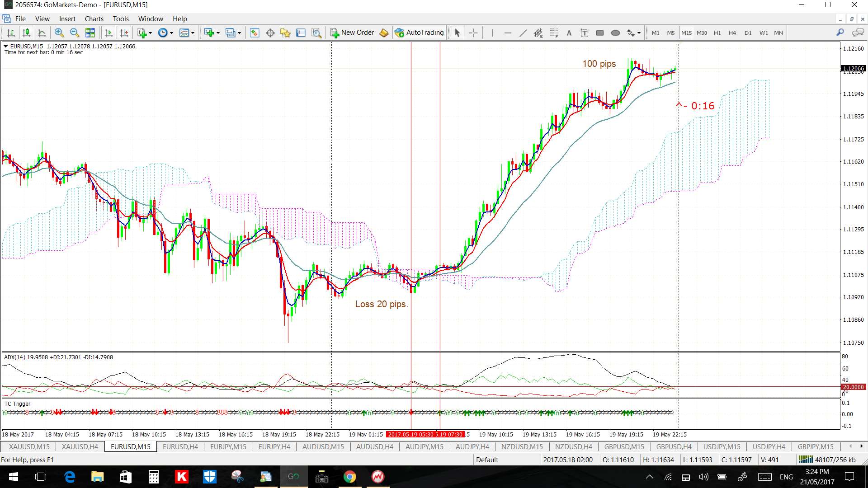868x488 pixels.
Task: Switch to the GBPUSD,H4 chart tab
Action: [674, 446]
